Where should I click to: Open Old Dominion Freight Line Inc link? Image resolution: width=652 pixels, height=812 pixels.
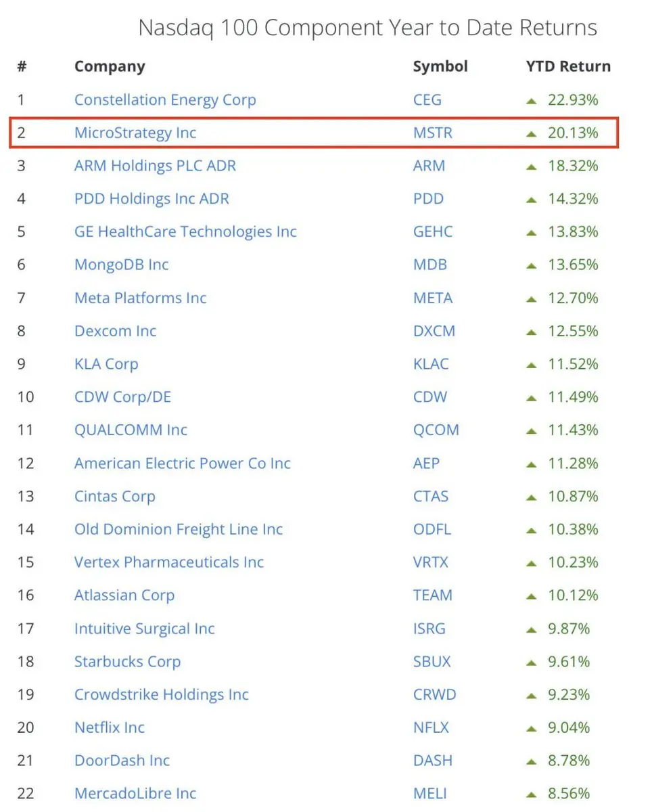(179, 529)
